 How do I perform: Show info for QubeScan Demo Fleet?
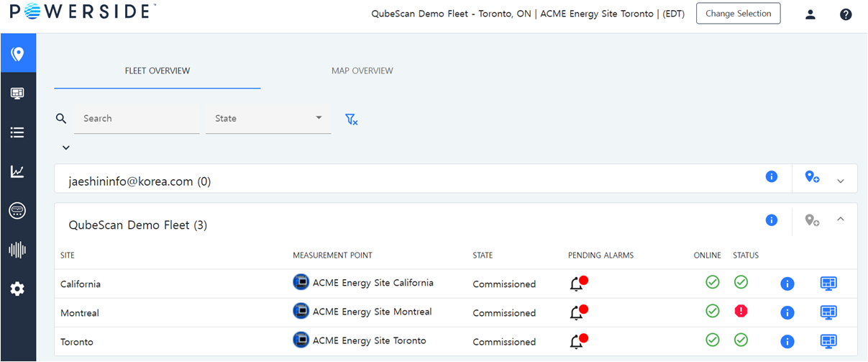point(772,220)
